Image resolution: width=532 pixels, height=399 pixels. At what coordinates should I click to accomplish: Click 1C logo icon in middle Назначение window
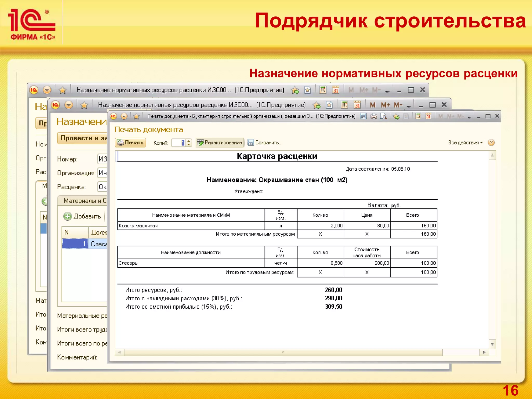point(55,105)
